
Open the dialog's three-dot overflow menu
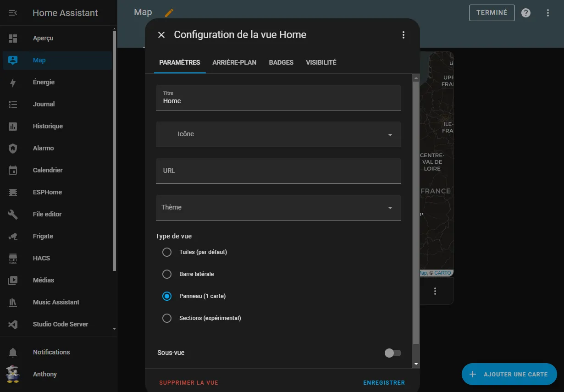[x=403, y=34]
